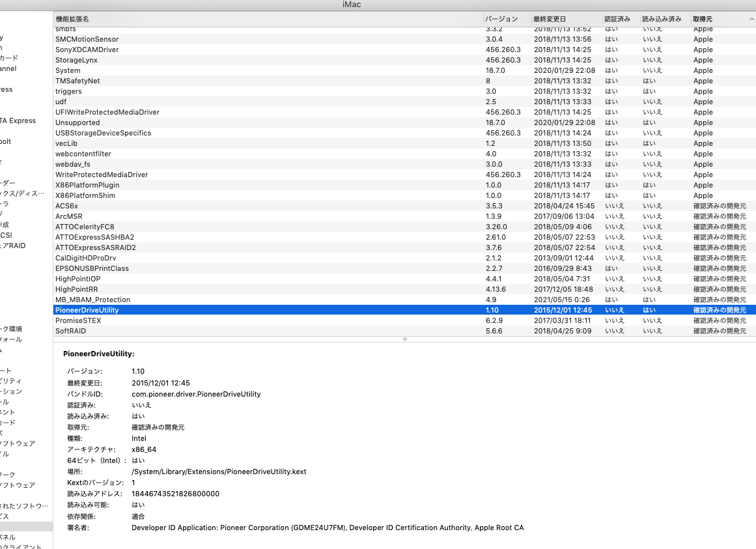Viewport: 756px width, 549px height.
Task: Click the split-pane divider handle dot
Action: coord(404,339)
